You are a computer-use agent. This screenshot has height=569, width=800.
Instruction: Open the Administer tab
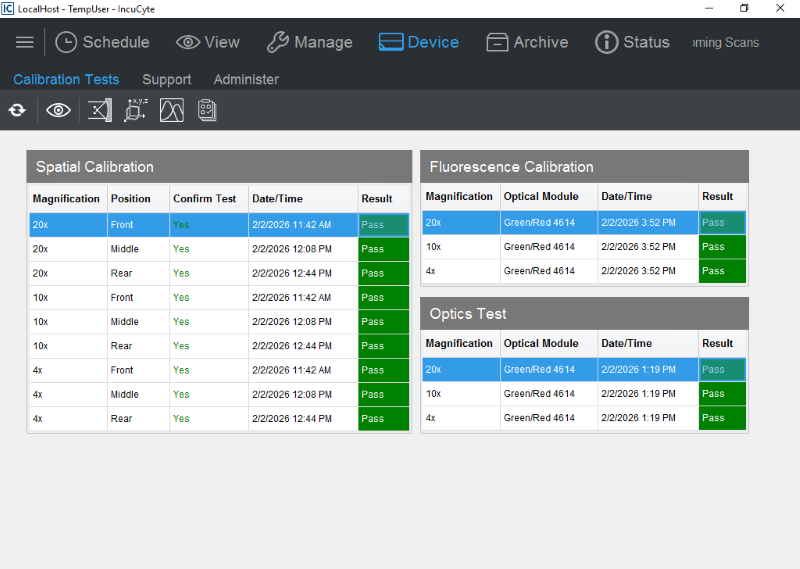[246, 79]
